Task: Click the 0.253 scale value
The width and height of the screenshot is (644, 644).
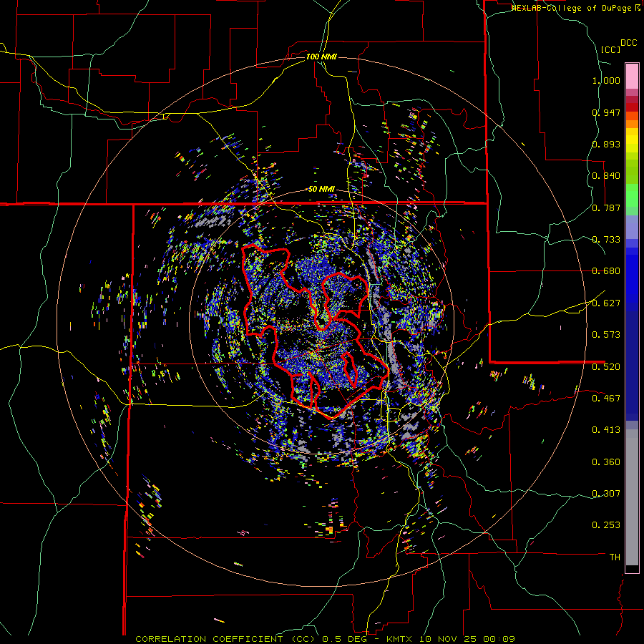Action: point(606,525)
